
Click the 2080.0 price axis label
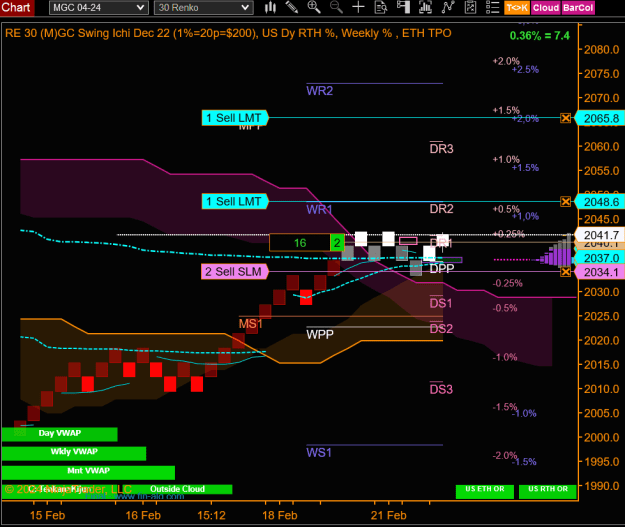(x=601, y=50)
